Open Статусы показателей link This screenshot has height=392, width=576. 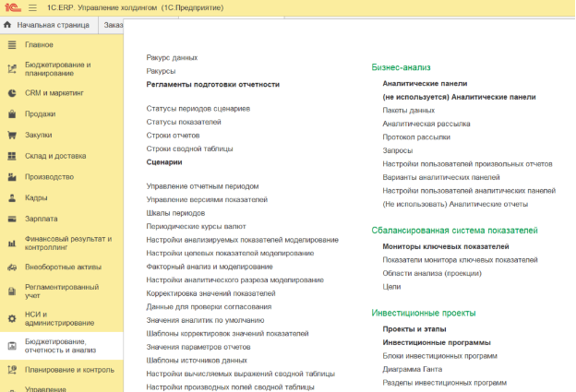pos(184,122)
